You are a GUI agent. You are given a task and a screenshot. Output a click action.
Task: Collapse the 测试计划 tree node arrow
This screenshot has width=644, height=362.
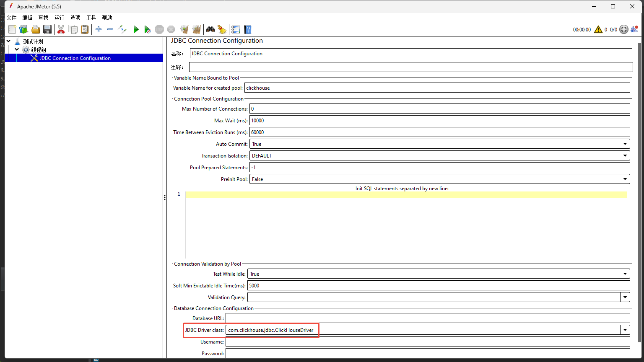[9, 41]
